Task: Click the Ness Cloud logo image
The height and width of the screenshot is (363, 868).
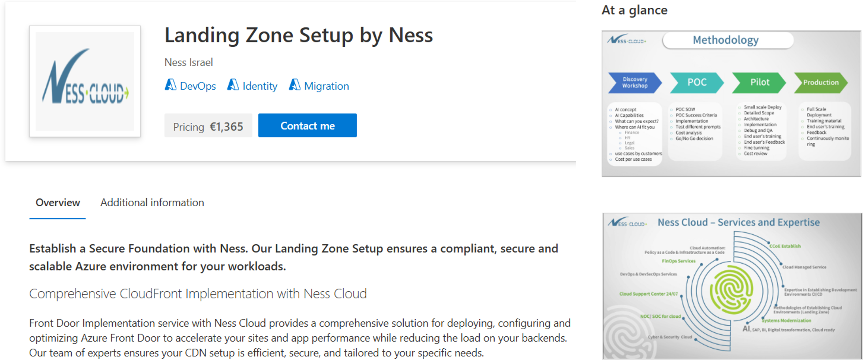Action: coord(85,81)
